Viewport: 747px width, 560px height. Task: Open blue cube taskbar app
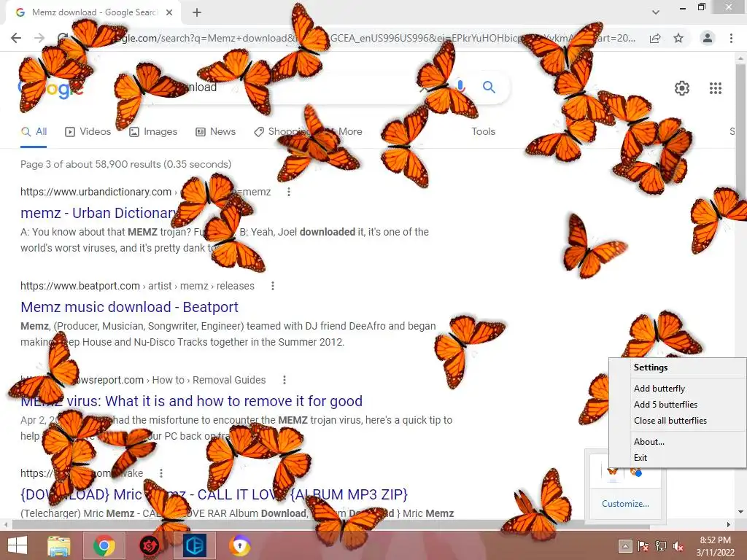click(195, 545)
